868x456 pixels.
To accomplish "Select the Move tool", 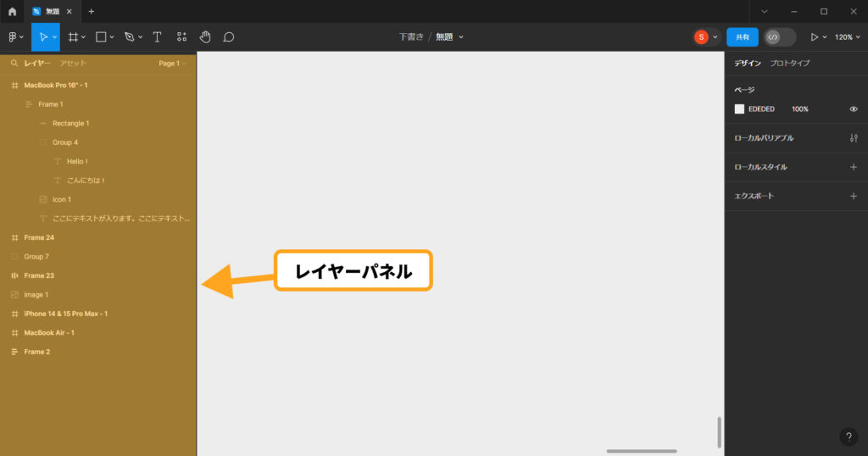I will (42, 37).
